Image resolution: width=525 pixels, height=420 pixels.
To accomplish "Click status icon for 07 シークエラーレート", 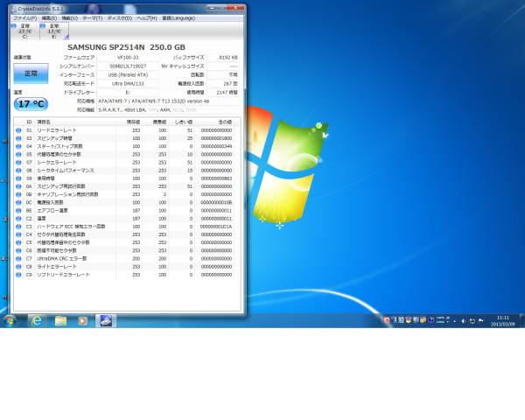I will tap(18, 163).
